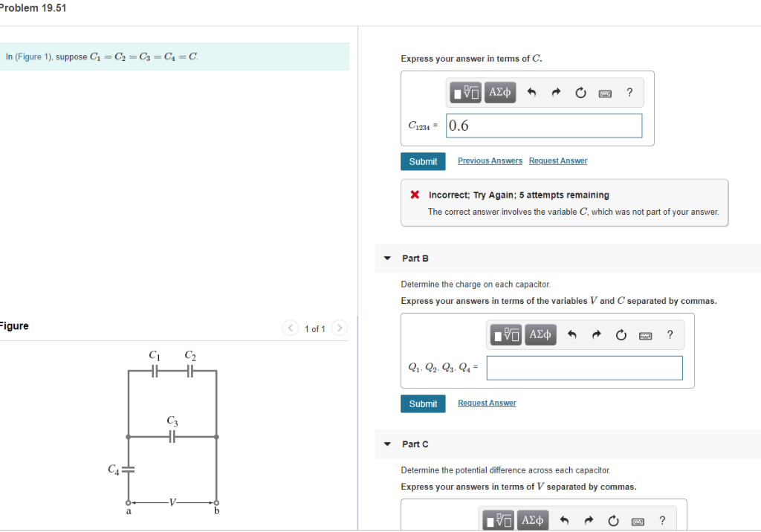Submit the Part A answer
This screenshot has width=761, height=532.
click(423, 161)
